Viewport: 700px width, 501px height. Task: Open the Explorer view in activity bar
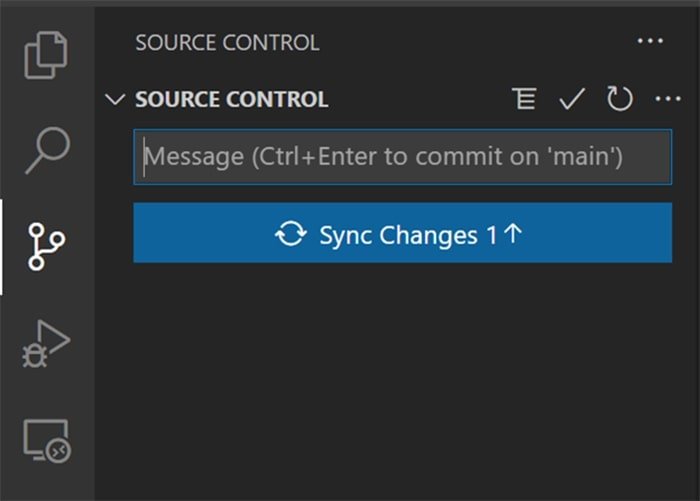point(48,55)
